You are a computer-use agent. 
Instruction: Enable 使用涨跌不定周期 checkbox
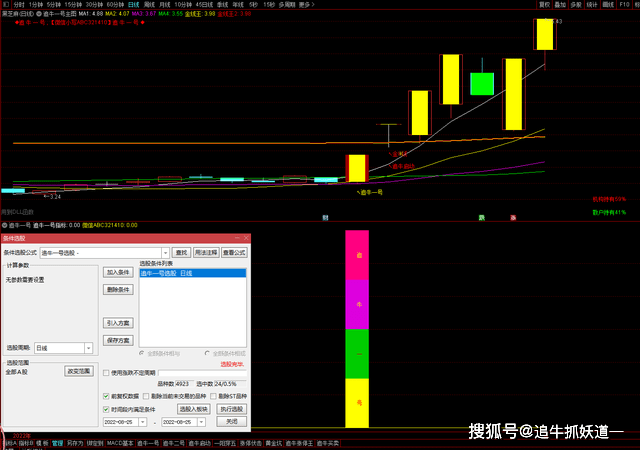click(106, 372)
